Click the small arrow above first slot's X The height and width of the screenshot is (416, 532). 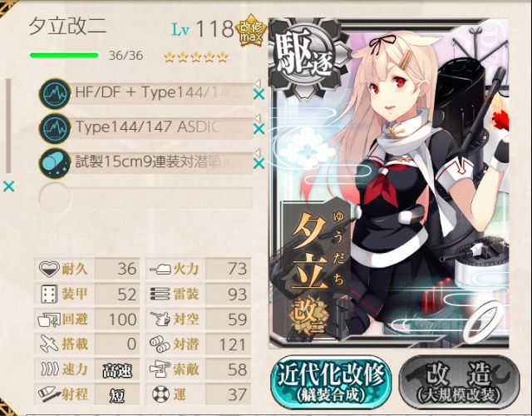(258, 83)
